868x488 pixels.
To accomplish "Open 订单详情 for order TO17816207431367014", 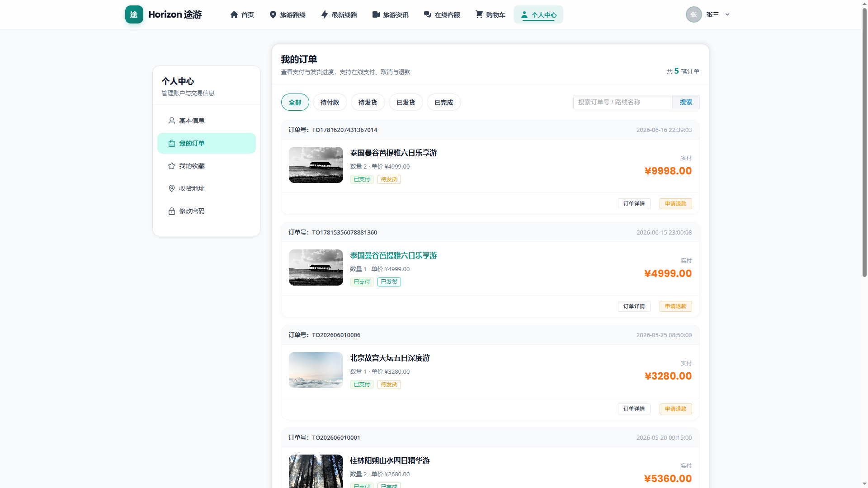I will [x=634, y=204].
